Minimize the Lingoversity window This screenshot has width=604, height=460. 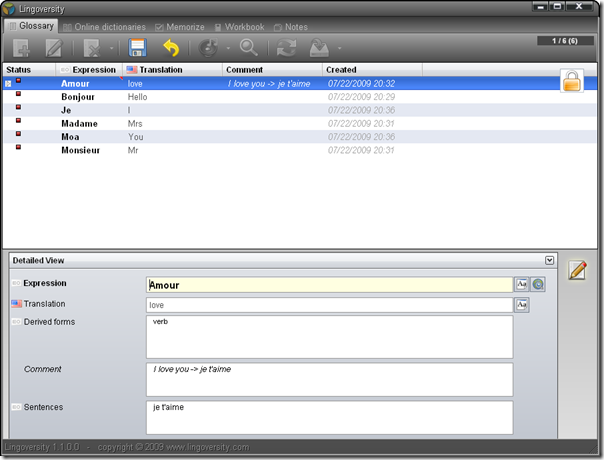[540, 7]
